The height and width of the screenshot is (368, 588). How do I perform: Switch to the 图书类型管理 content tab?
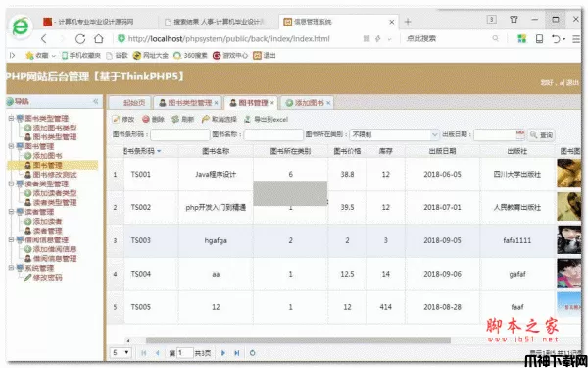click(x=186, y=103)
